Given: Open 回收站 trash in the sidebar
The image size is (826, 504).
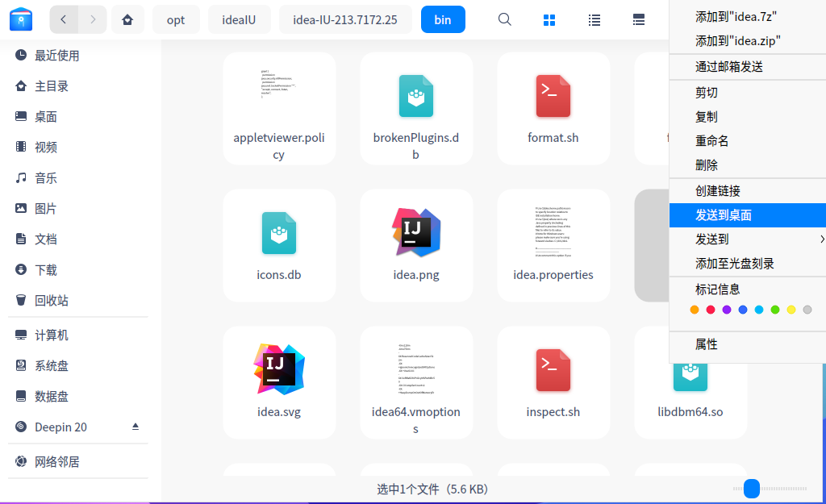Looking at the screenshot, I should 79,300.
